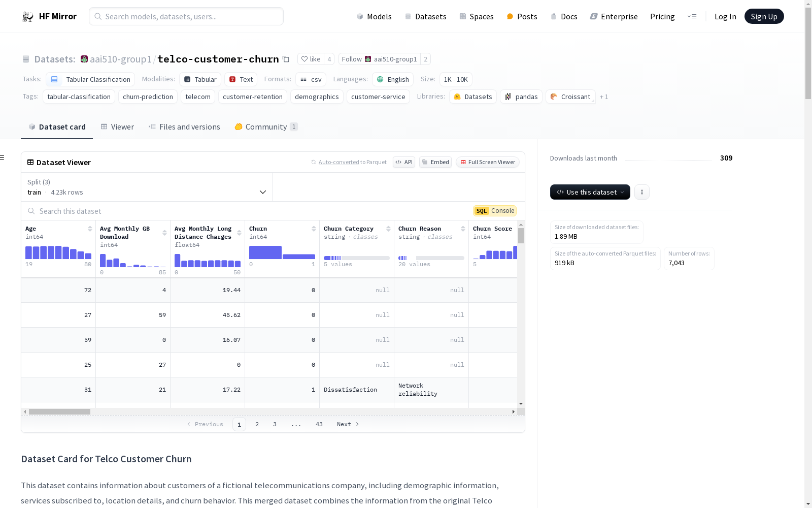Click the Log In link
Viewport: 812px width, 508px height.
[x=725, y=16]
